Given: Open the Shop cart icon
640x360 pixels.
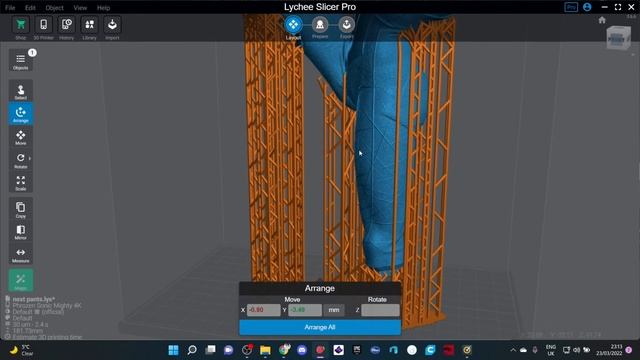Looking at the screenshot, I should tap(21, 25).
